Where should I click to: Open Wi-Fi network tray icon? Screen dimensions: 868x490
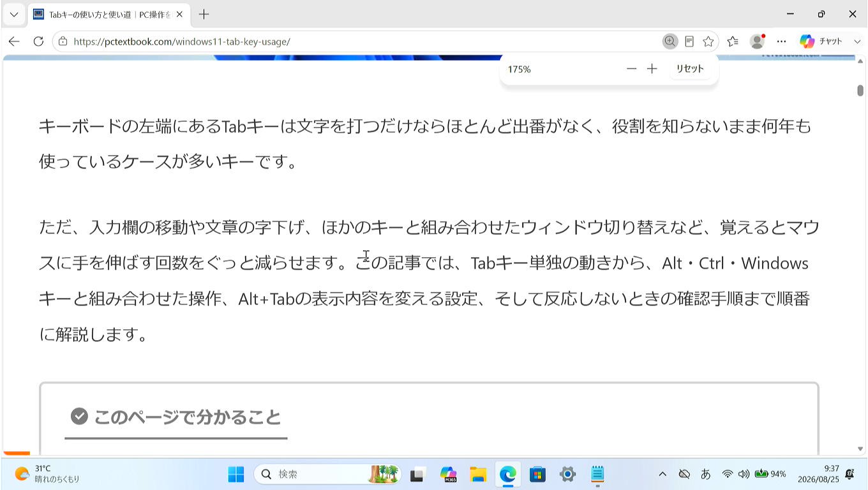click(x=728, y=474)
